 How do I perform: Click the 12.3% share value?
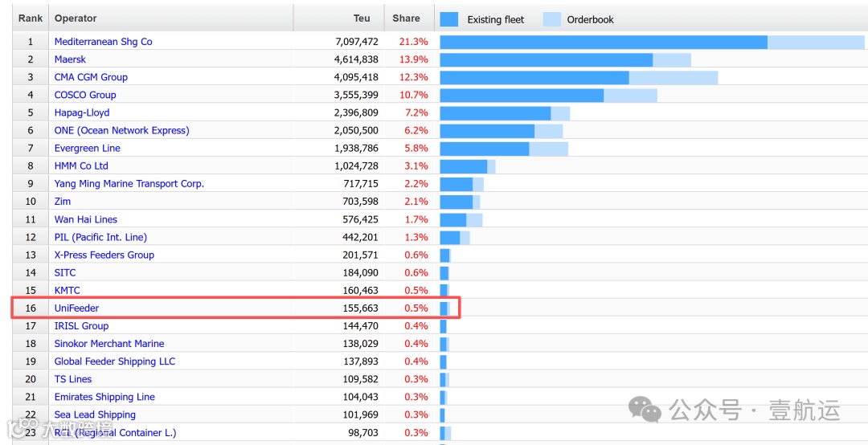pyautogui.click(x=414, y=77)
